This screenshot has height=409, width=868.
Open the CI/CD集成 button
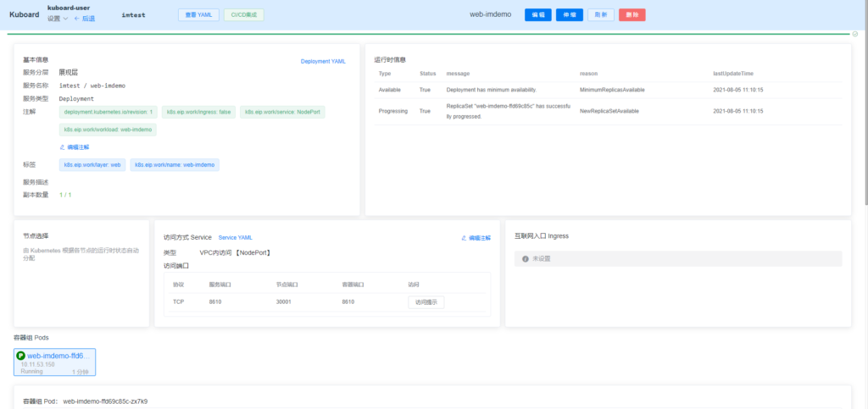click(243, 15)
